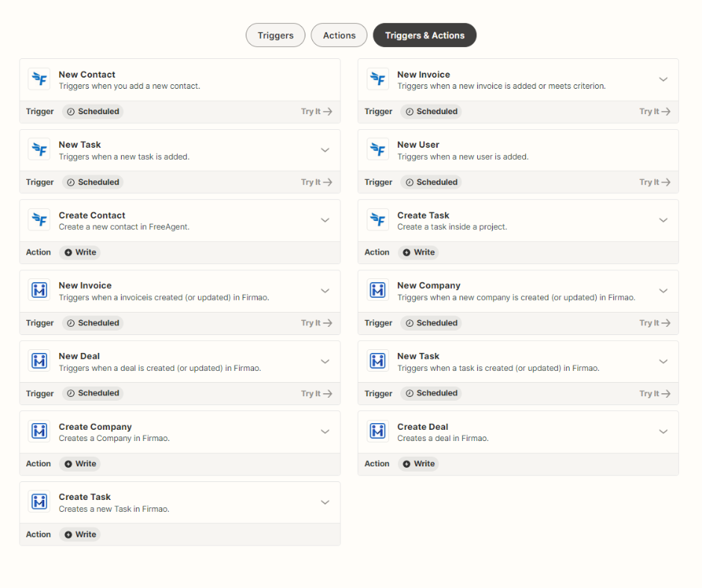Click 'Create a task inside a project.' text
The image size is (702, 588).
452,227
